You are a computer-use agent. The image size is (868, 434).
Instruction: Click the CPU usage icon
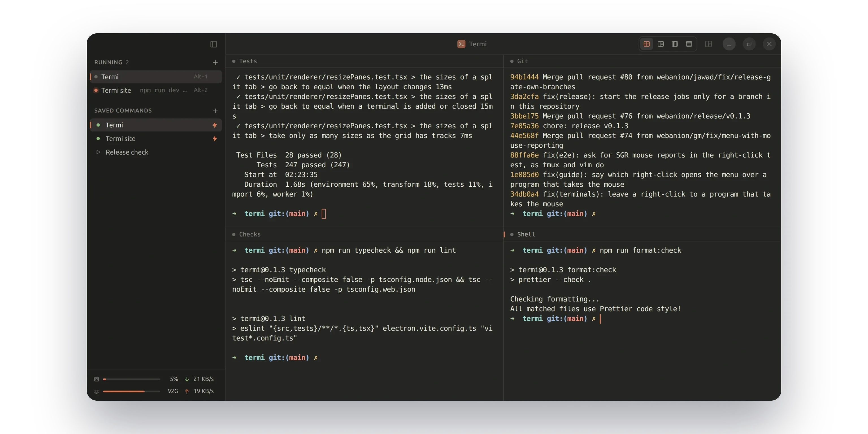click(x=96, y=379)
